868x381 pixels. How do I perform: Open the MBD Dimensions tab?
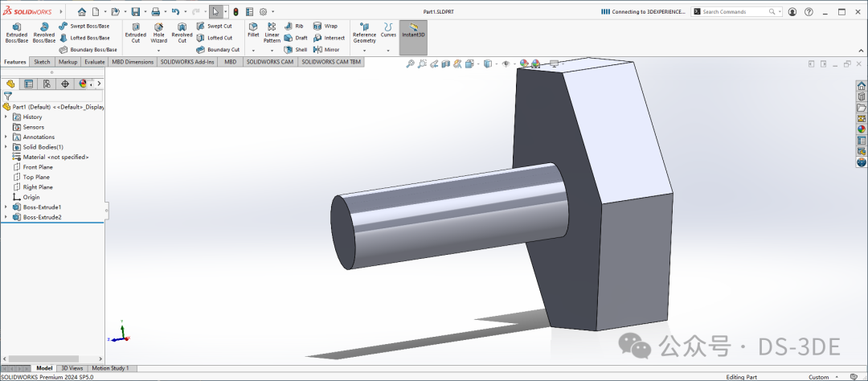click(x=133, y=62)
